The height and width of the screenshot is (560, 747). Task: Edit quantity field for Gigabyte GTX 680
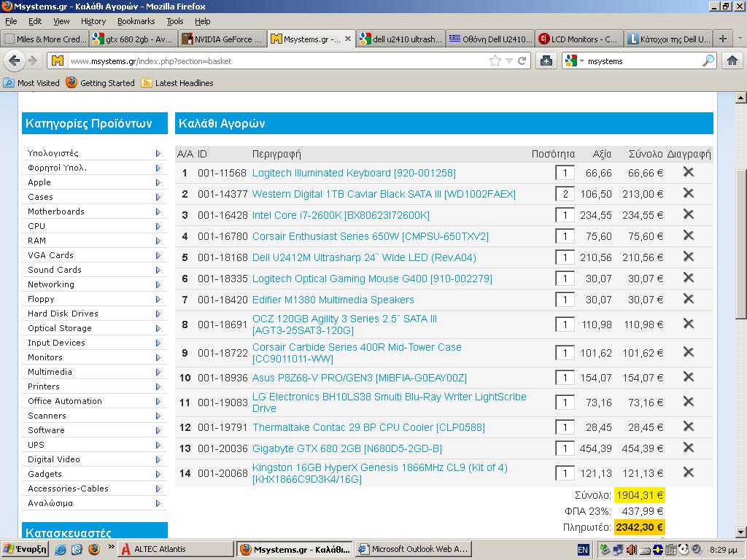pyautogui.click(x=565, y=448)
